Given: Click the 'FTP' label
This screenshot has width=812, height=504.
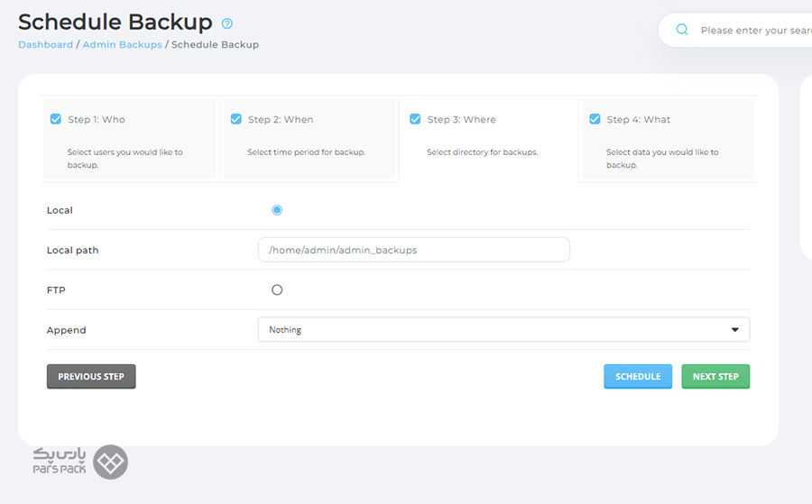Looking at the screenshot, I should coord(56,289).
